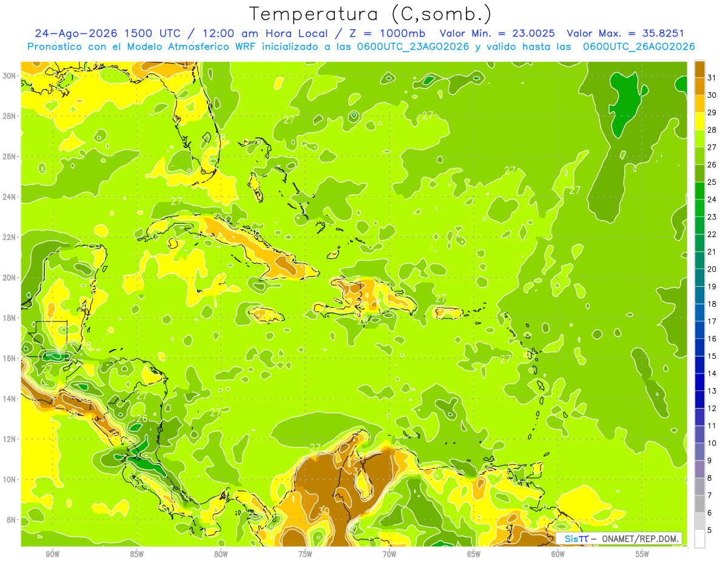Pick legend swatch between 29 and 30

[x=699, y=104]
